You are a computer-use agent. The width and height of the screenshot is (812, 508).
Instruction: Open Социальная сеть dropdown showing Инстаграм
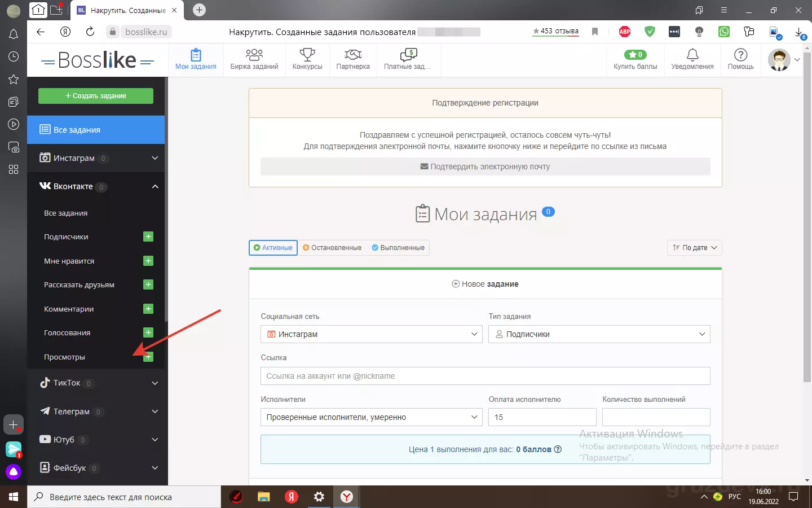(372, 334)
